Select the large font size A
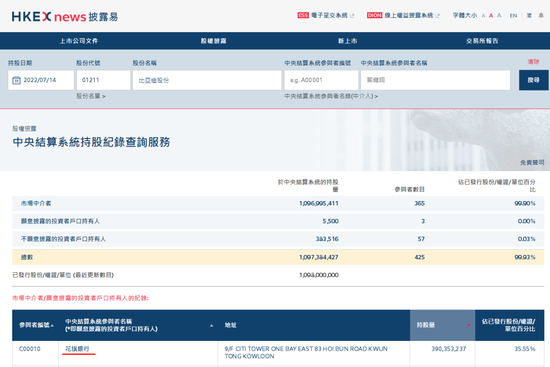This screenshot has width=550, height=367. (499, 15)
